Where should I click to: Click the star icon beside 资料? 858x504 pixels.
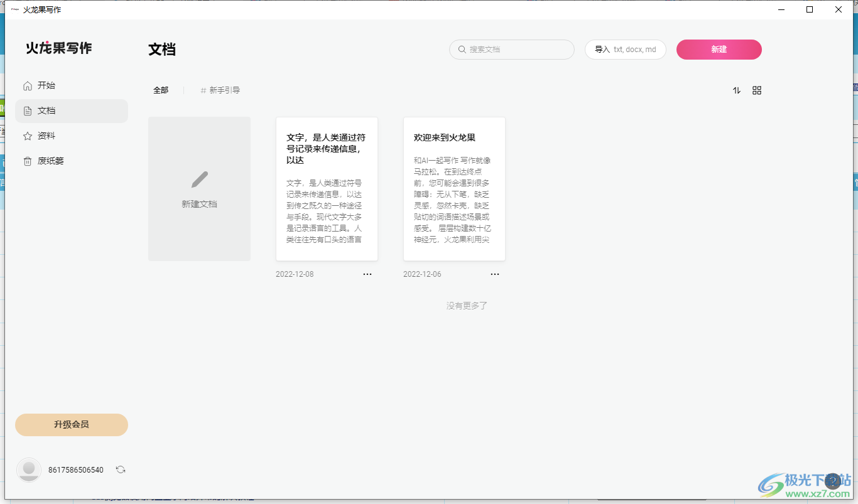tap(28, 136)
